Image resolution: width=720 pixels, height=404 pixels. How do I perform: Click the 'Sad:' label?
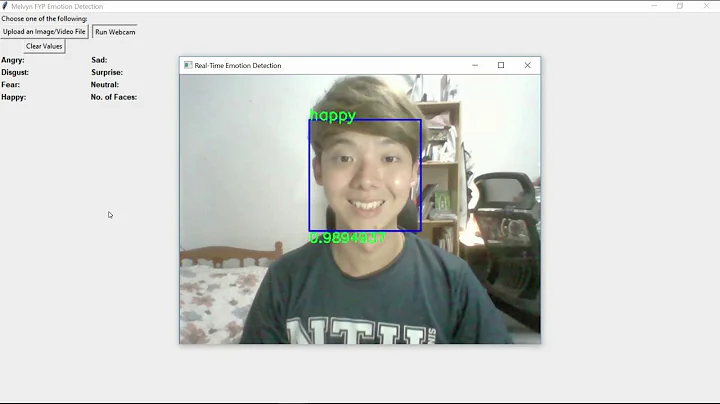coord(99,60)
